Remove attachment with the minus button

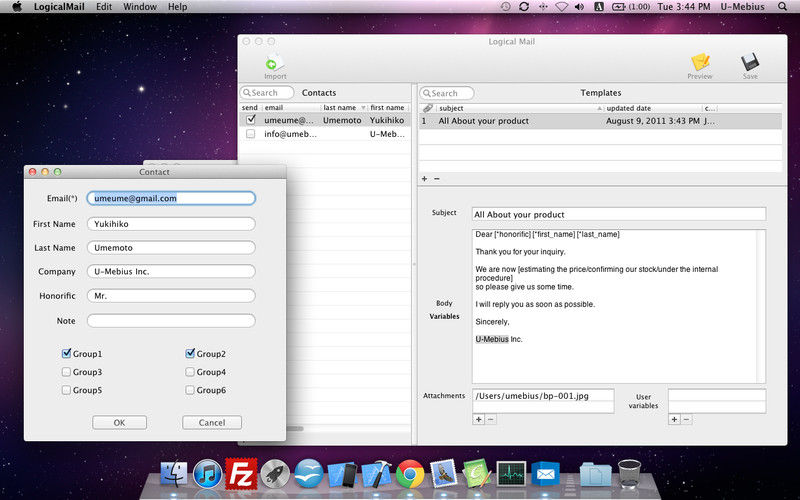click(x=490, y=419)
